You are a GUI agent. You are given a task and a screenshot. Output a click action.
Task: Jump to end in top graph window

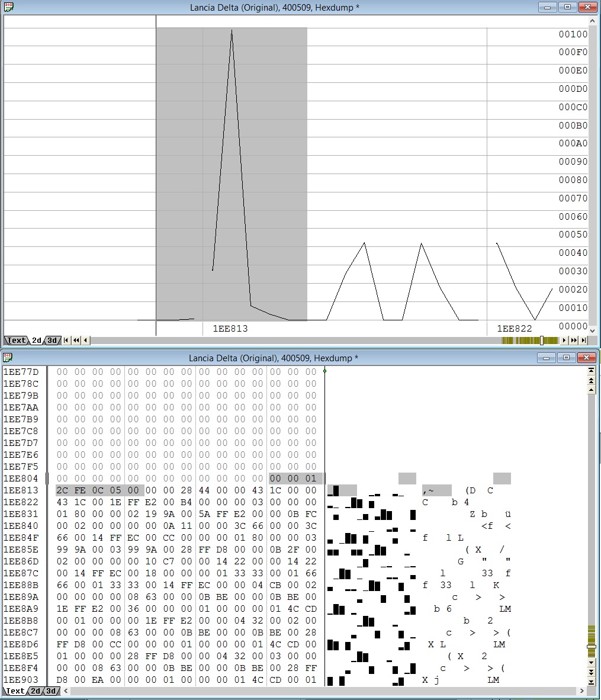(583, 340)
